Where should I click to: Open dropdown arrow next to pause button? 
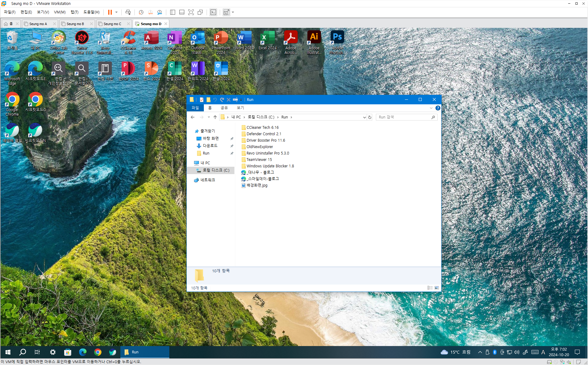[116, 12]
